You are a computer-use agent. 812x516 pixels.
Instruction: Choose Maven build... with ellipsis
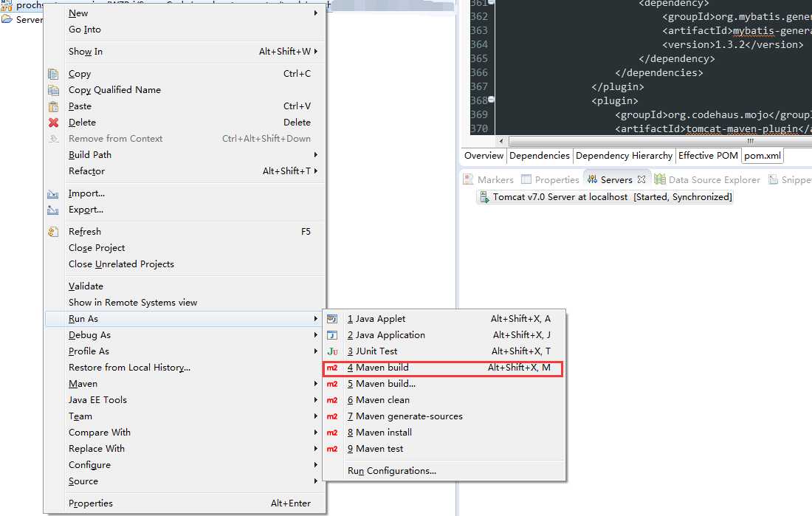[444, 384]
